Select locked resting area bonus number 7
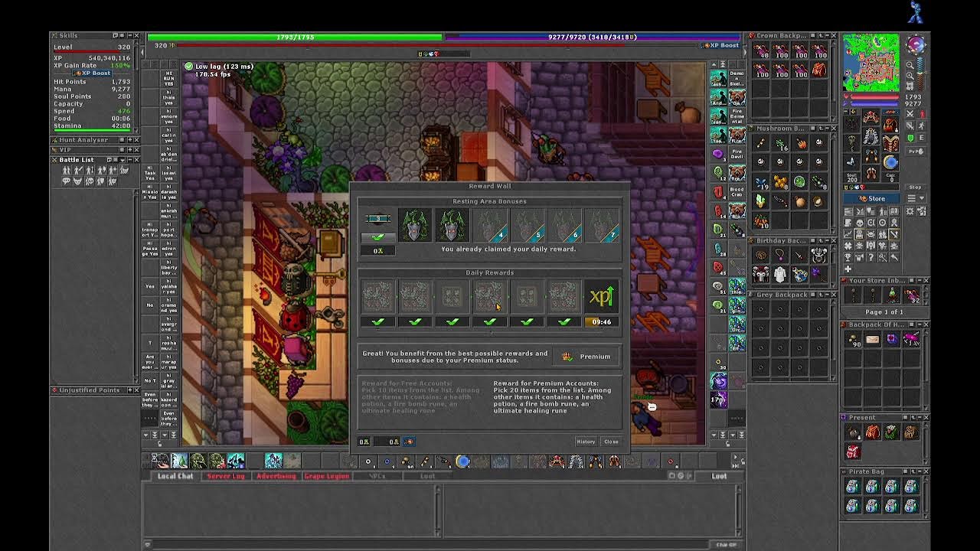980x551 pixels. tap(602, 227)
